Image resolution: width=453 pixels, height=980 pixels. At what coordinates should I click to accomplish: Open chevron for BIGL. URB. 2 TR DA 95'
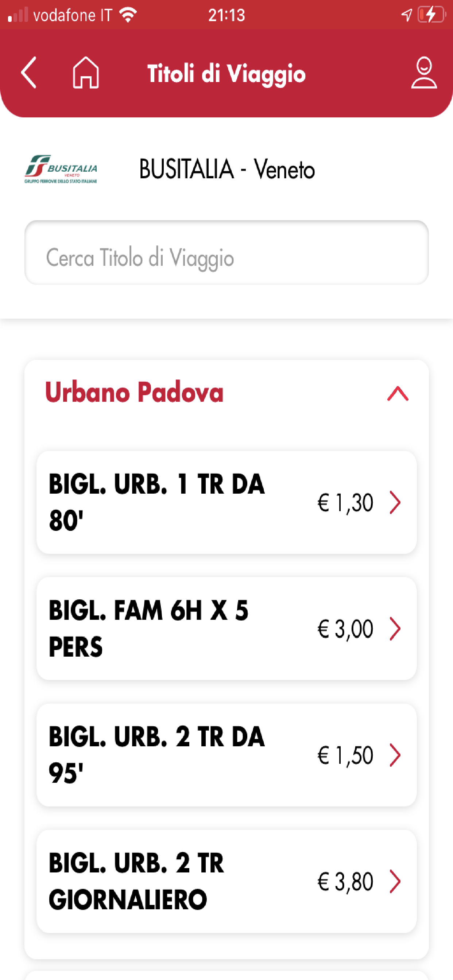click(395, 755)
